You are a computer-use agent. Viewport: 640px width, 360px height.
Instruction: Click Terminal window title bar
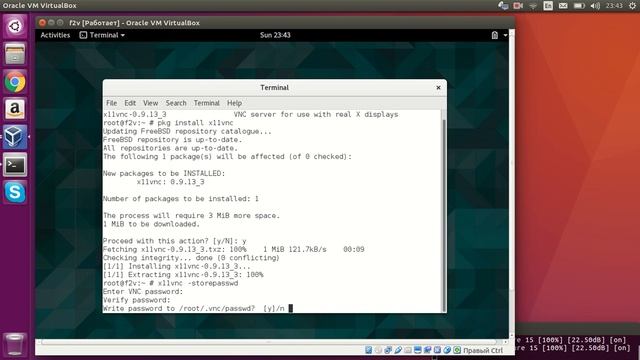point(275,87)
